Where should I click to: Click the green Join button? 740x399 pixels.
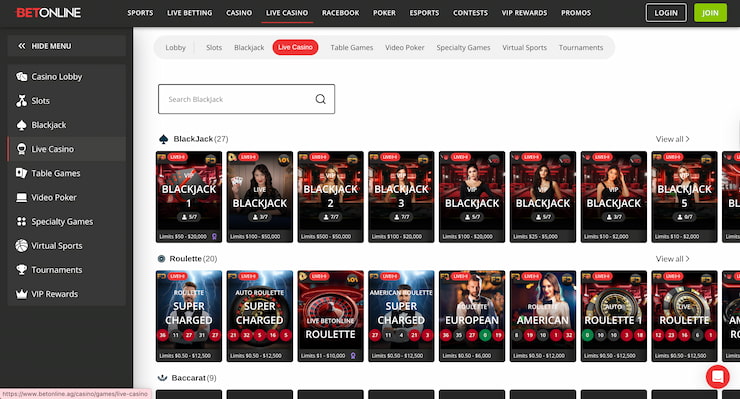(710, 13)
